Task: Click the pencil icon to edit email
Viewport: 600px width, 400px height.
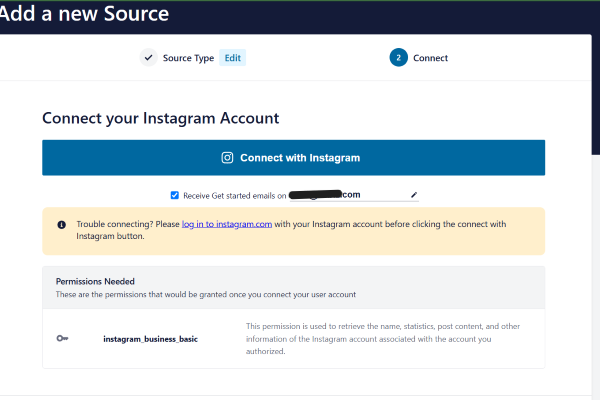Action: click(x=414, y=195)
